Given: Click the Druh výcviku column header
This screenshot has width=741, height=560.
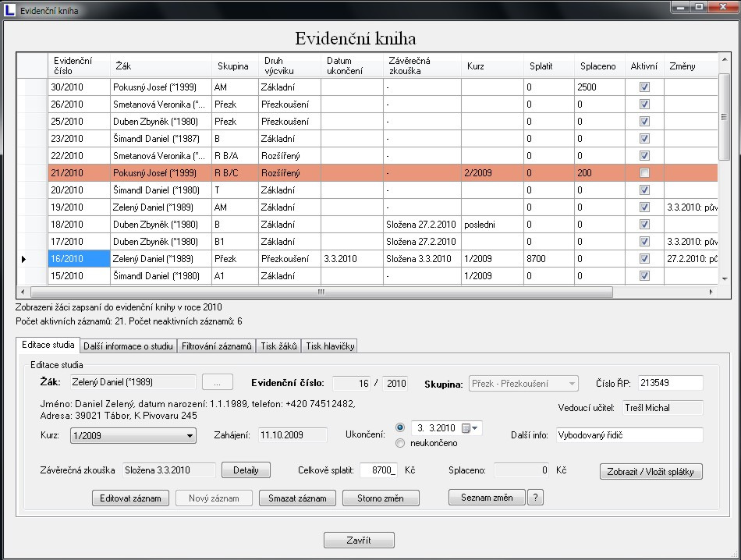Looking at the screenshot, I should coord(289,66).
